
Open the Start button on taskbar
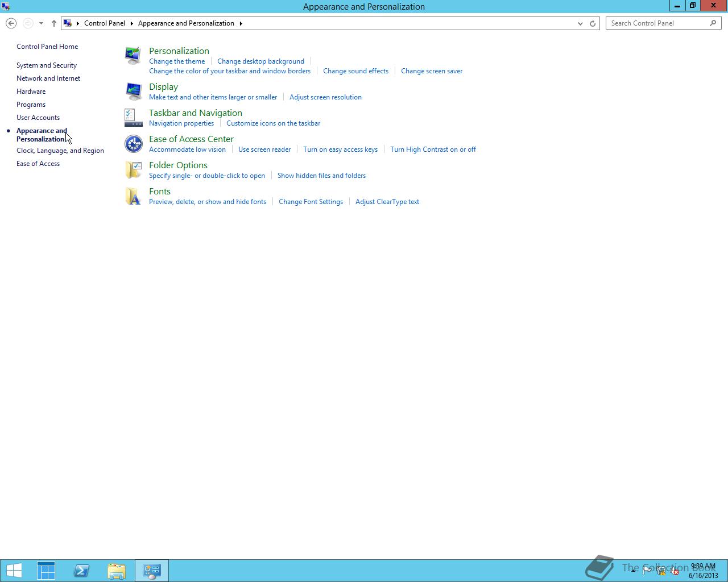pos(14,571)
